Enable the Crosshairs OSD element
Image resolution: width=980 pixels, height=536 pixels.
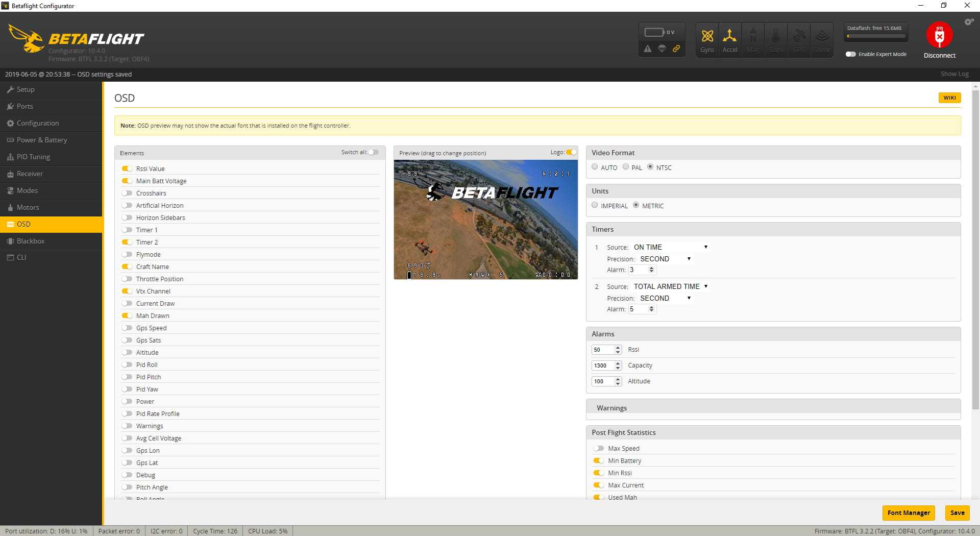127,193
